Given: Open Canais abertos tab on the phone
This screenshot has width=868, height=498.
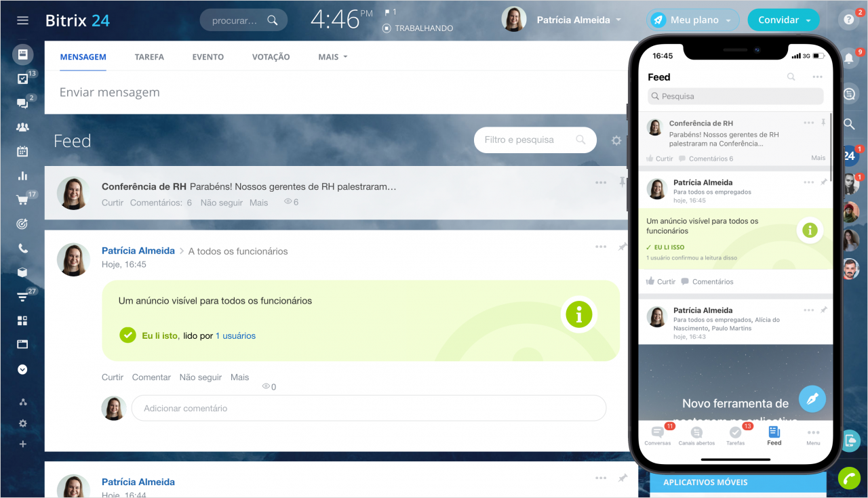Looking at the screenshot, I should pos(696,436).
